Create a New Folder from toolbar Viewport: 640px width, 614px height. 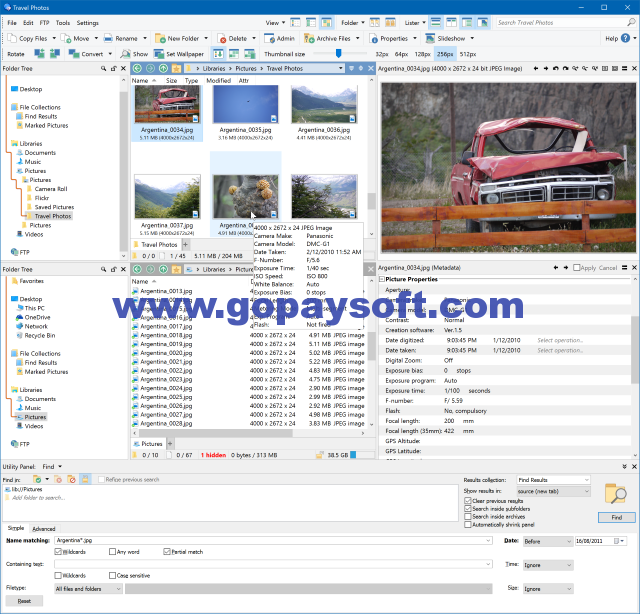pos(178,38)
